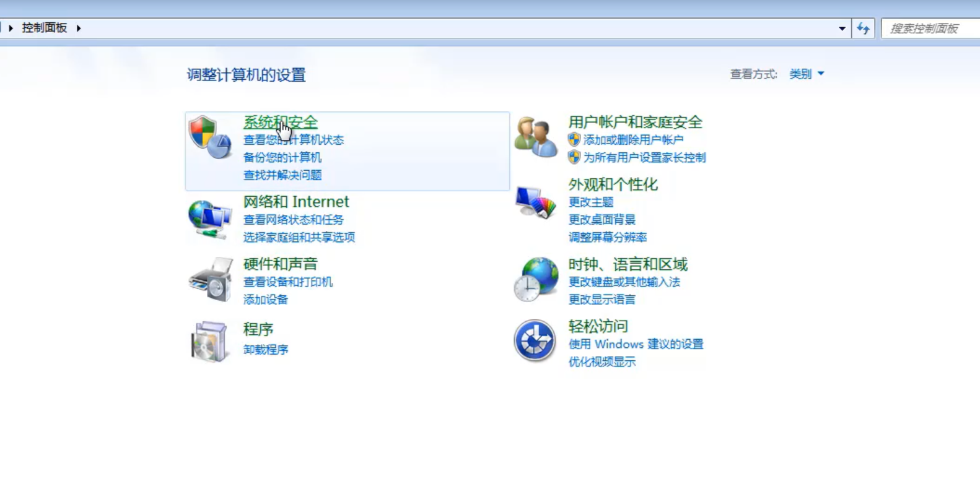Click the 更改显示语言 link
The height and width of the screenshot is (484, 980).
pos(602,300)
